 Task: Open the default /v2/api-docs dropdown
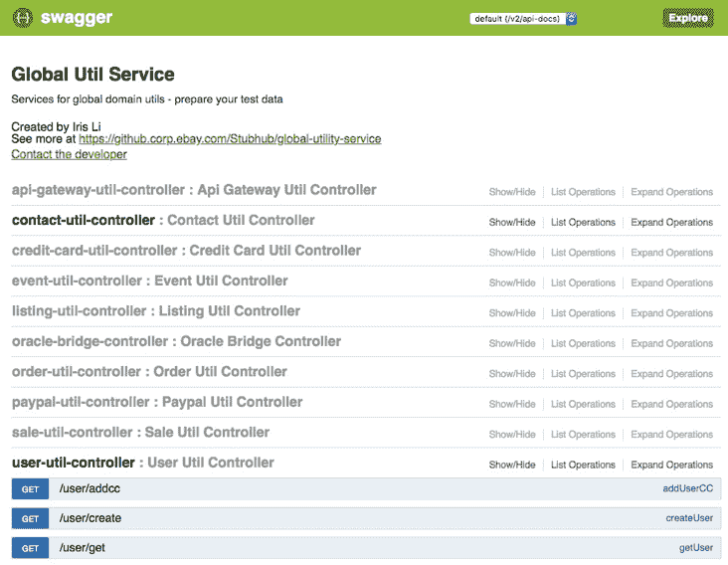(523, 19)
